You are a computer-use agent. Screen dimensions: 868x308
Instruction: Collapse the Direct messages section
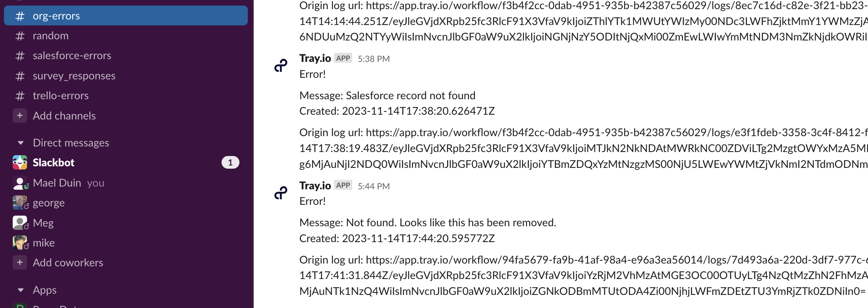(x=21, y=143)
